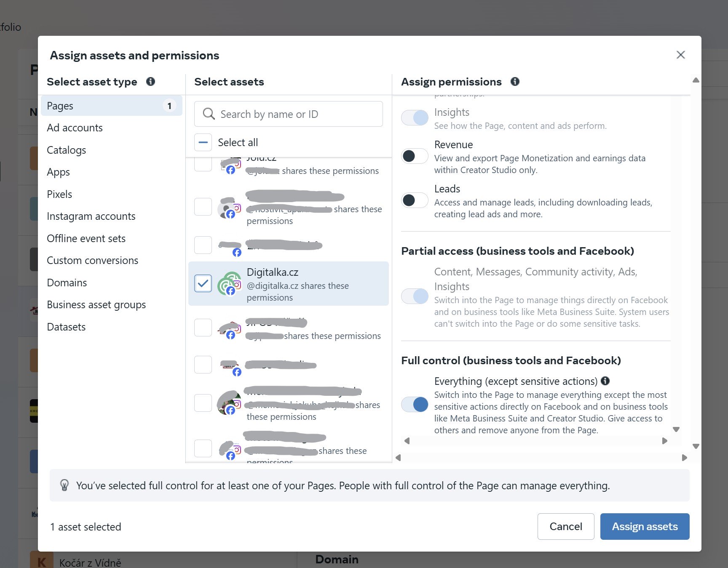This screenshot has height=568, width=728.
Task: Click info icon next to Select asset type
Action: coord(150,82)
